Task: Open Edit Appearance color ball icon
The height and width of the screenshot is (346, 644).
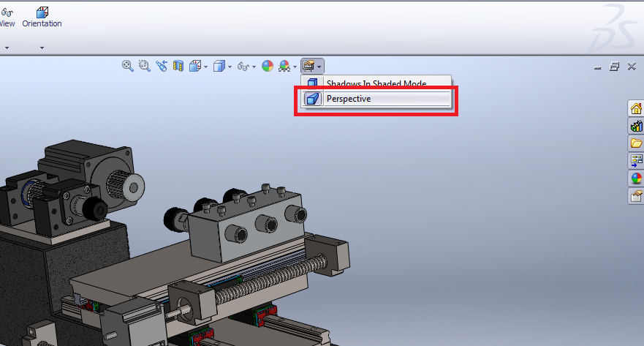Action: click(267, 66)
